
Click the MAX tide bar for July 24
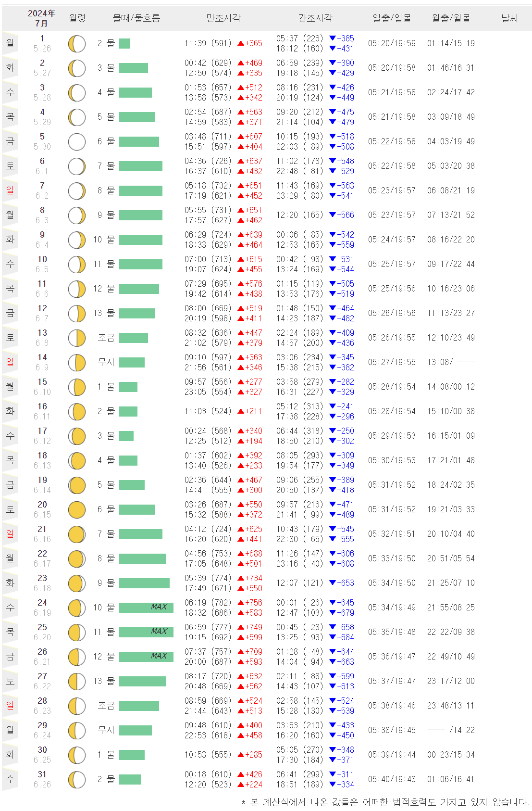[146, 608]
